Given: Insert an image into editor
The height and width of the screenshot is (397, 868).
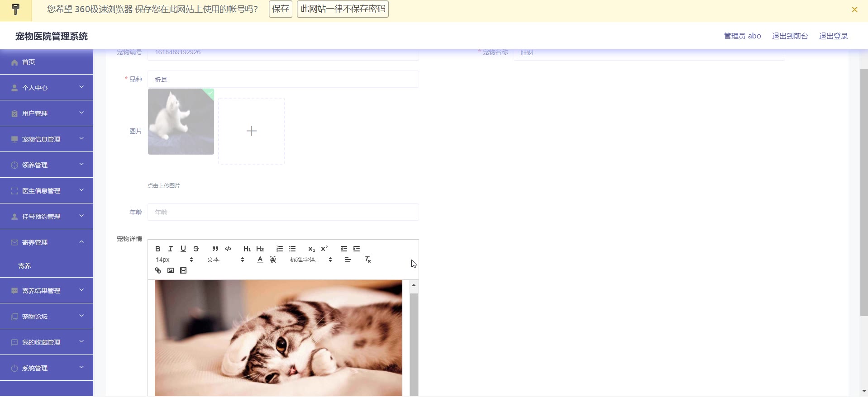Looking at the screenshot, I should [x=171, y=270].
